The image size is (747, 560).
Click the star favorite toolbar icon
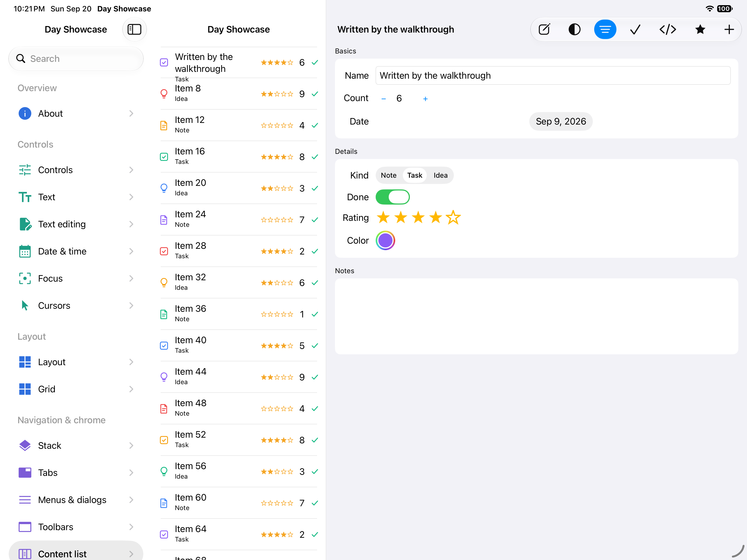(x=700, y=29)
